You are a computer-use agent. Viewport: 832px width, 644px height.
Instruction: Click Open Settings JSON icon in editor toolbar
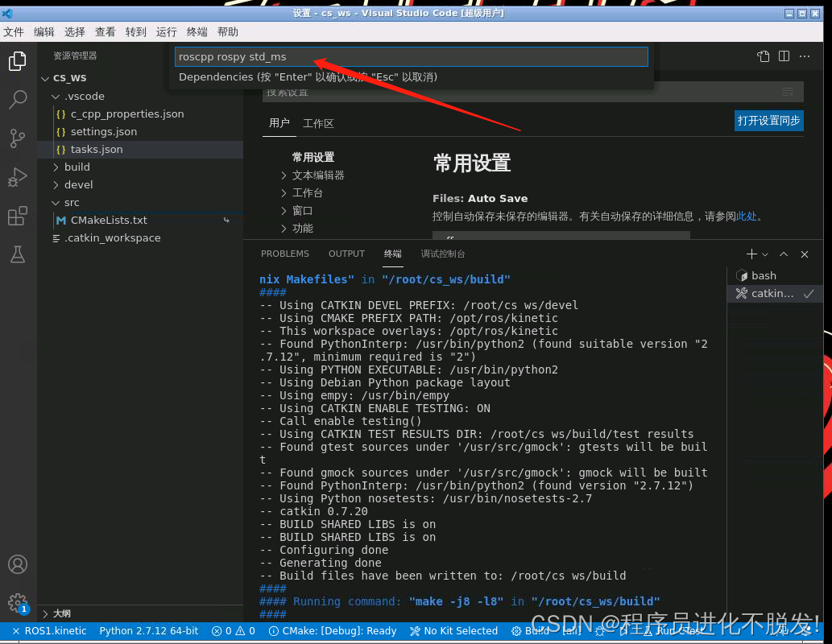[x=763, y=56]
